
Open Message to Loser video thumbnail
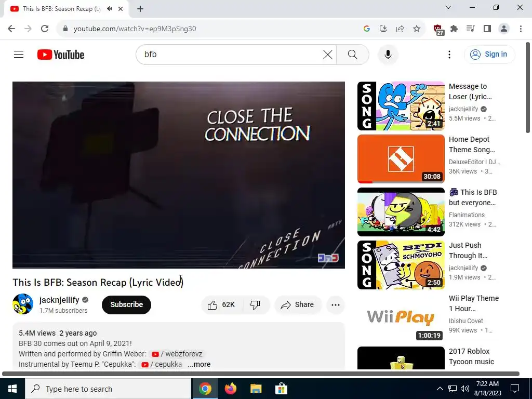401,106
